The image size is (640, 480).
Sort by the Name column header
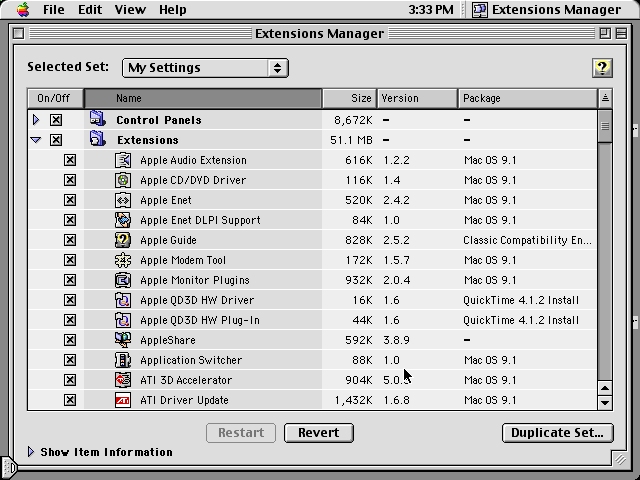click(203, 98)
